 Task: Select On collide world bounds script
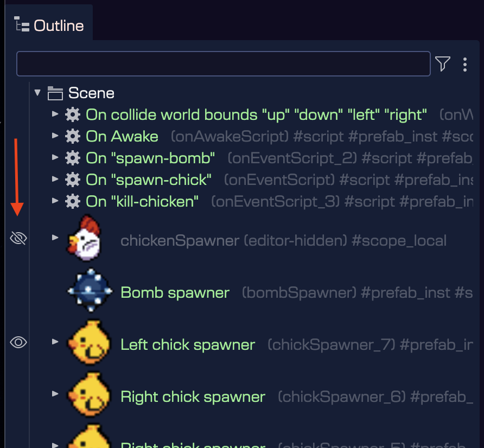(x=256, y=114)
